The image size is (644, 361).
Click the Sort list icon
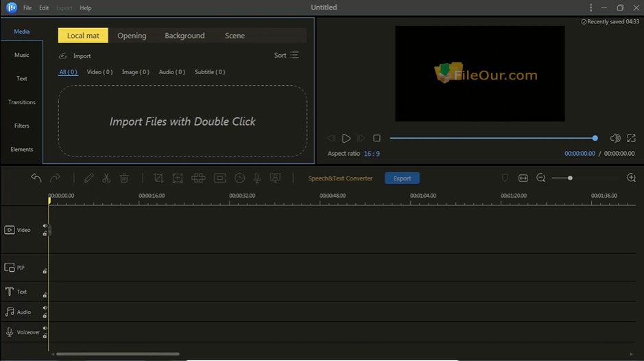[294, 55]
